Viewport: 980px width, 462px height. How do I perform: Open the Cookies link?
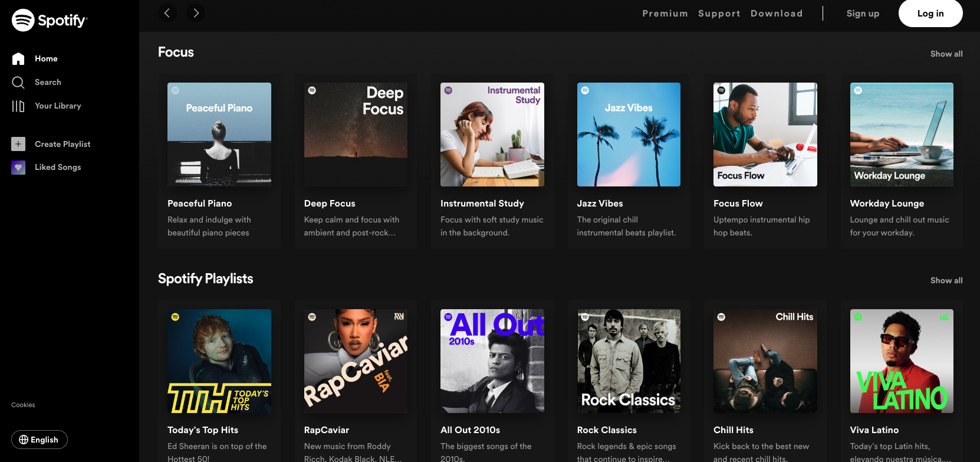pyautogui.click(x=23, y=405)
